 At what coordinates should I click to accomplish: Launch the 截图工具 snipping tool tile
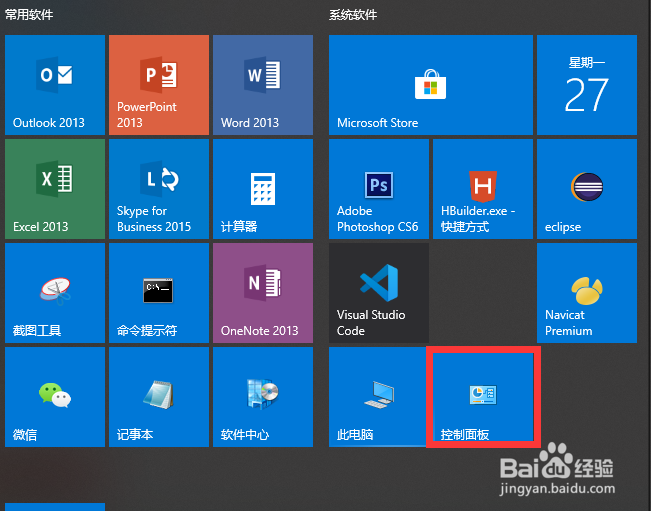tap(55, 293)
